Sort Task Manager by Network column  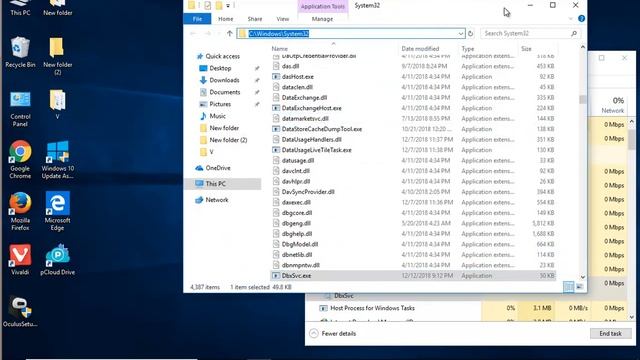[611, 105]
